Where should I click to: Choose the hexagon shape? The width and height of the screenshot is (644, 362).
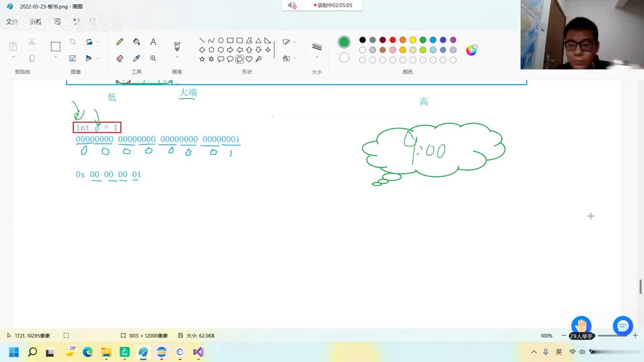220,50
